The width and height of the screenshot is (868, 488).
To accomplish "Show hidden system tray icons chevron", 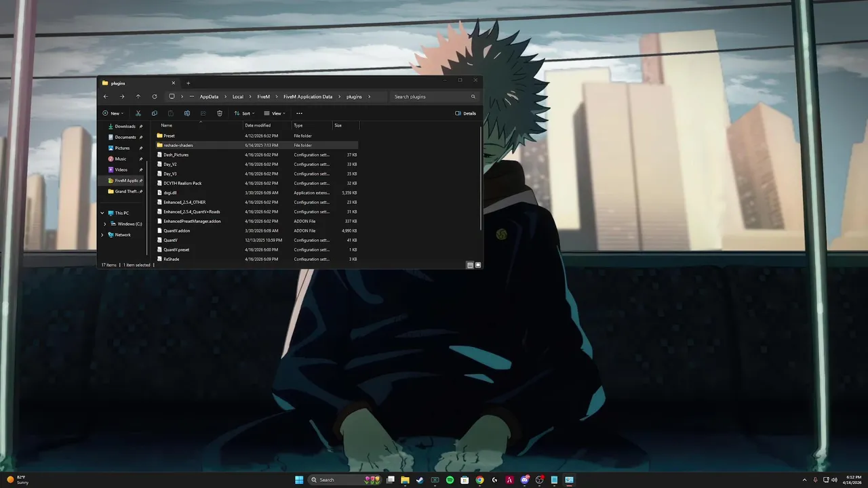I will 804,480.
